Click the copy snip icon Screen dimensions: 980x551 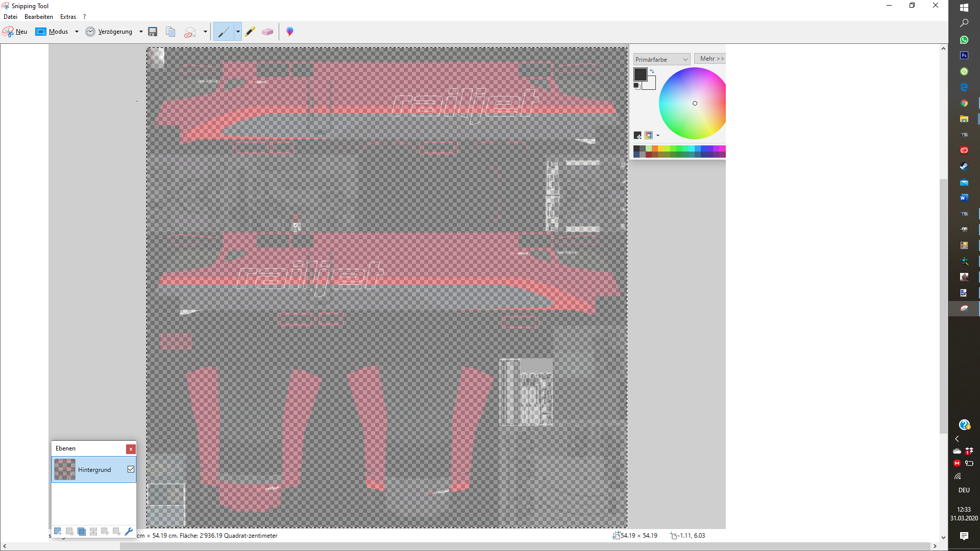(170, 32)
